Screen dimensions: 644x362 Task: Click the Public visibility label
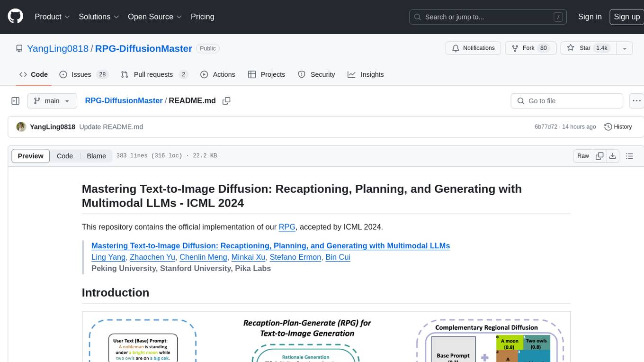pyautogui.click(x=208, y=48)
